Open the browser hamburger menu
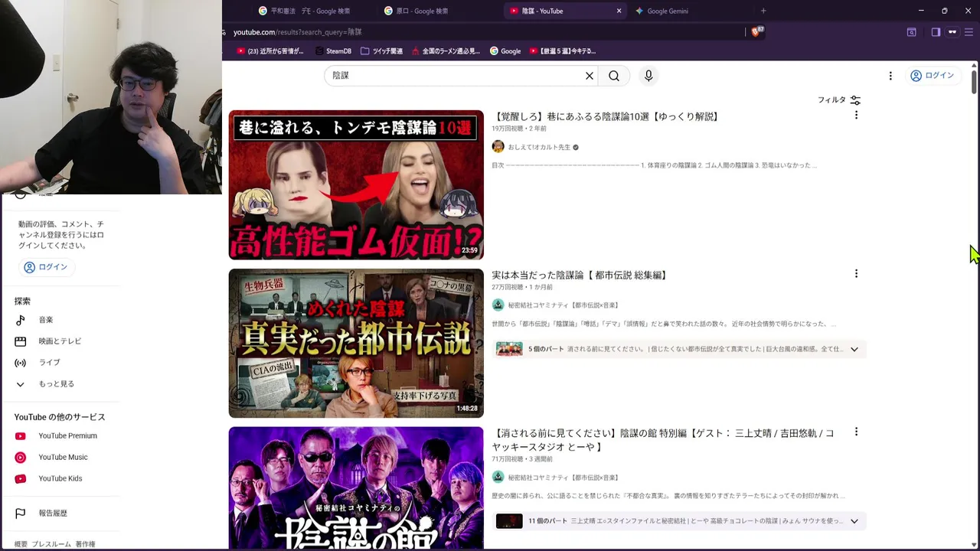Screen dimensions: 980x551 coord(969,32)
